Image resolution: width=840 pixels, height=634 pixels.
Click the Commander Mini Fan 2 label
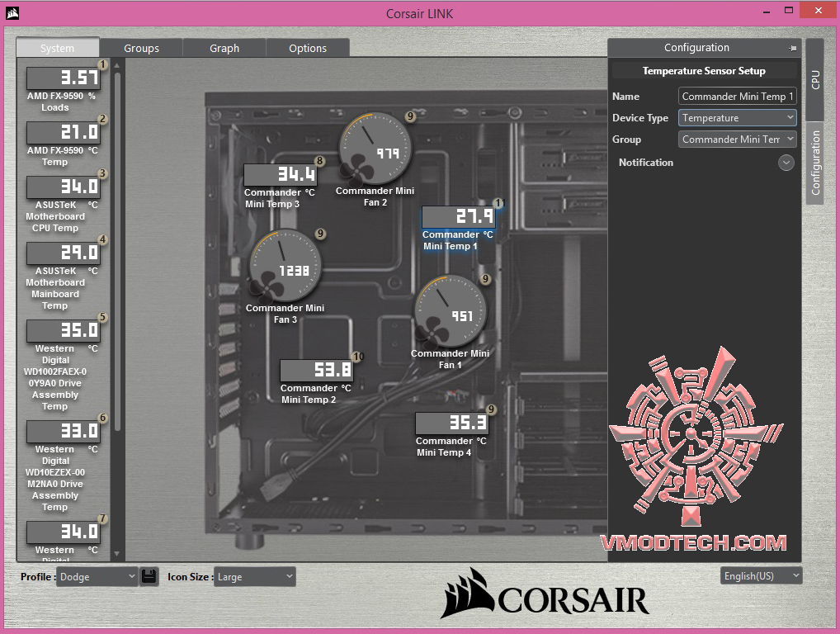click(x=375, y=196)
